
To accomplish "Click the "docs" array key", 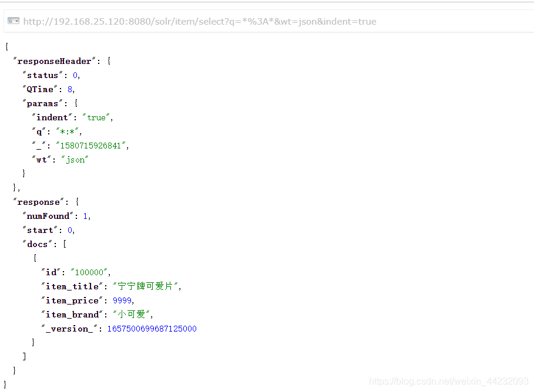I will click(37, 244).
